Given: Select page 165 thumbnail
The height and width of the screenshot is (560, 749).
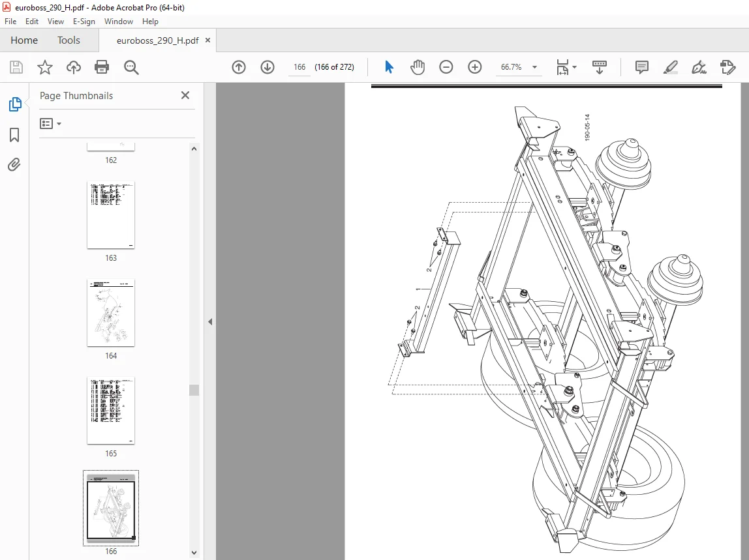Looking at the screenshot, I should click(x=111, y=411).
